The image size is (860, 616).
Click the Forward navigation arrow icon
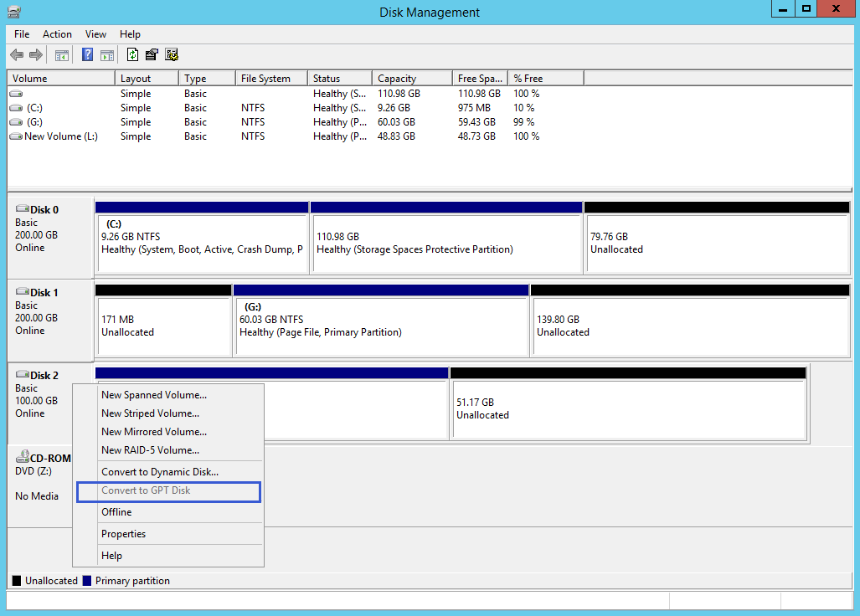click(34, 54)
